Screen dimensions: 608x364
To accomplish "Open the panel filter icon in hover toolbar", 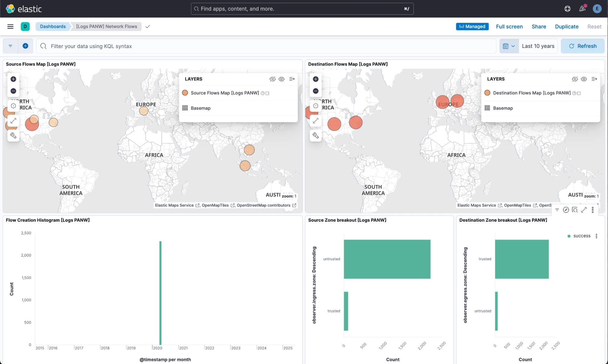I will 557,210.
